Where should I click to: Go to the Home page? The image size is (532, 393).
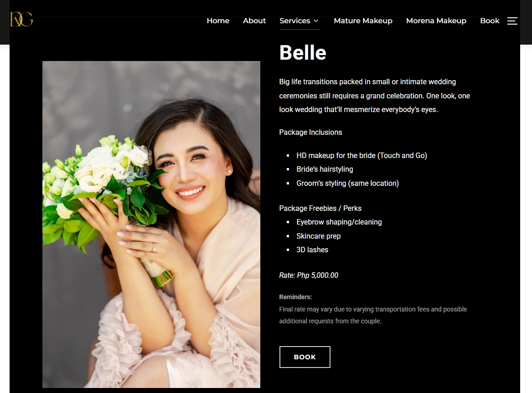(x=218, y=20)
